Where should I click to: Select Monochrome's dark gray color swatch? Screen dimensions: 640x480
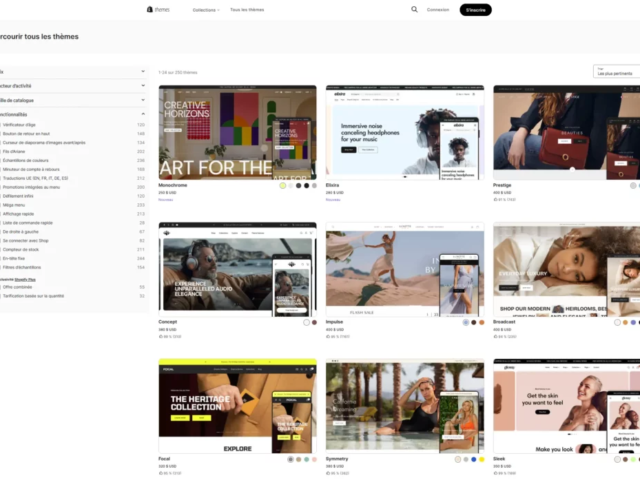point(298,186)
